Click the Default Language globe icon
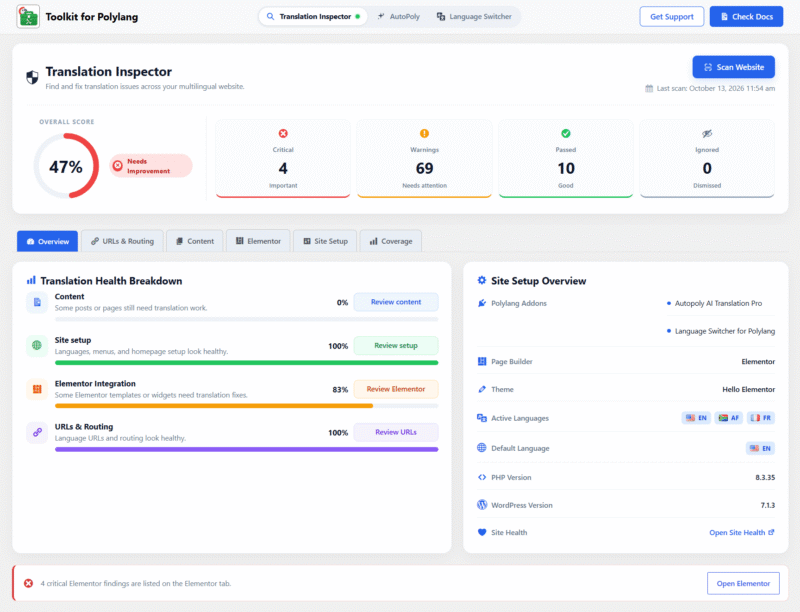The height and width of the screenshot is (612, 800). click(482, 448)
